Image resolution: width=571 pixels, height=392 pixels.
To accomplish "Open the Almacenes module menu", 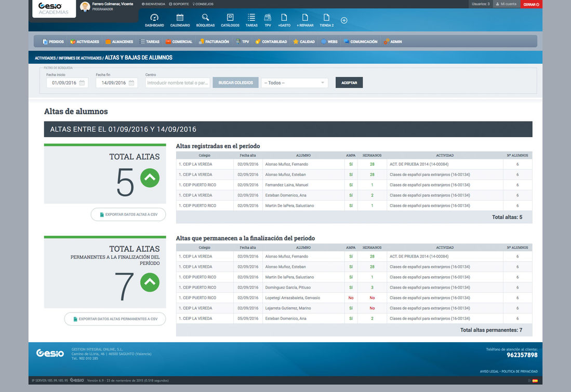I will (119, 42).
